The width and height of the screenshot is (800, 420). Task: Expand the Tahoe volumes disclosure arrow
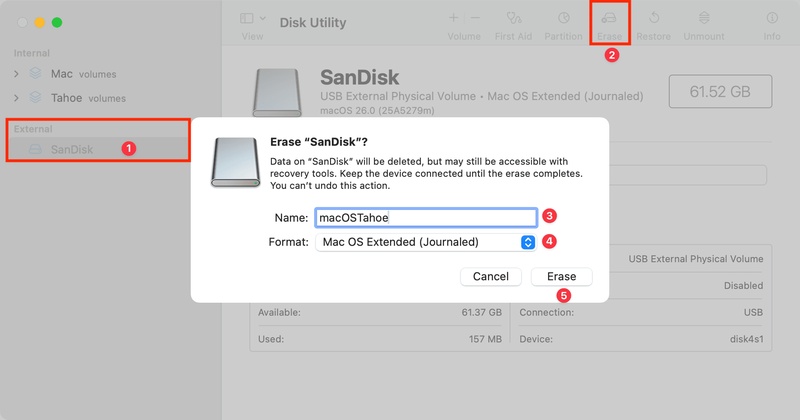point(16,97)
